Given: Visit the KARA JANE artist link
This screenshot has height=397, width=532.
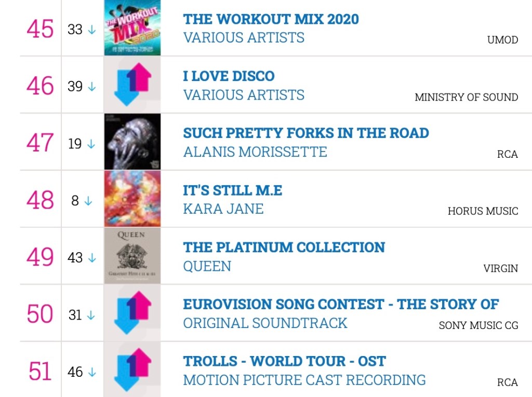Looking at the screenshot, I should coord(223,209).
